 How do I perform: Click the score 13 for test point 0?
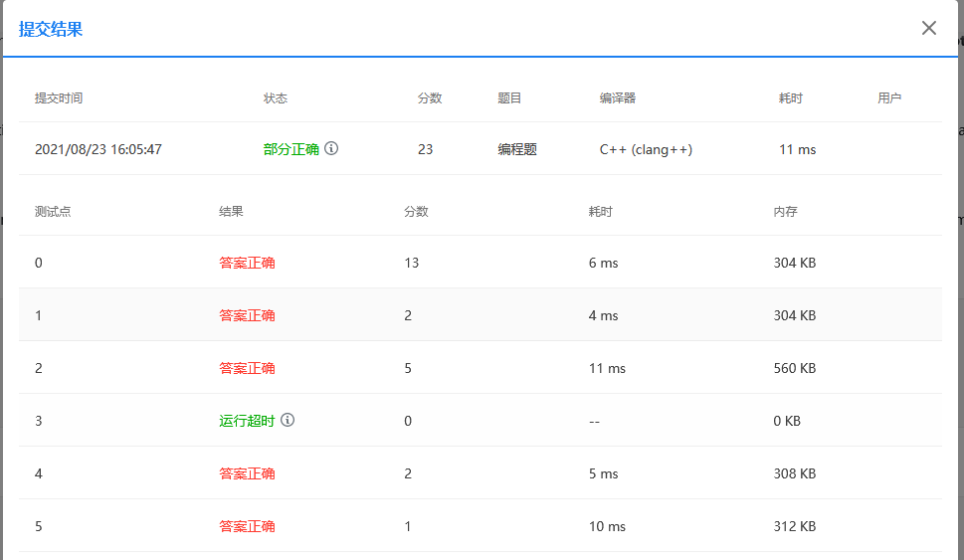pos(411,264)
